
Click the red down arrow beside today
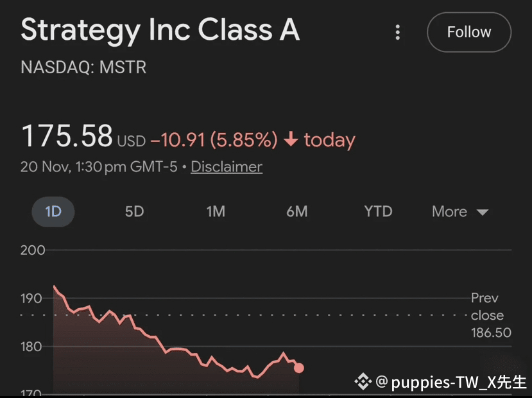click(x=290, y=139)
